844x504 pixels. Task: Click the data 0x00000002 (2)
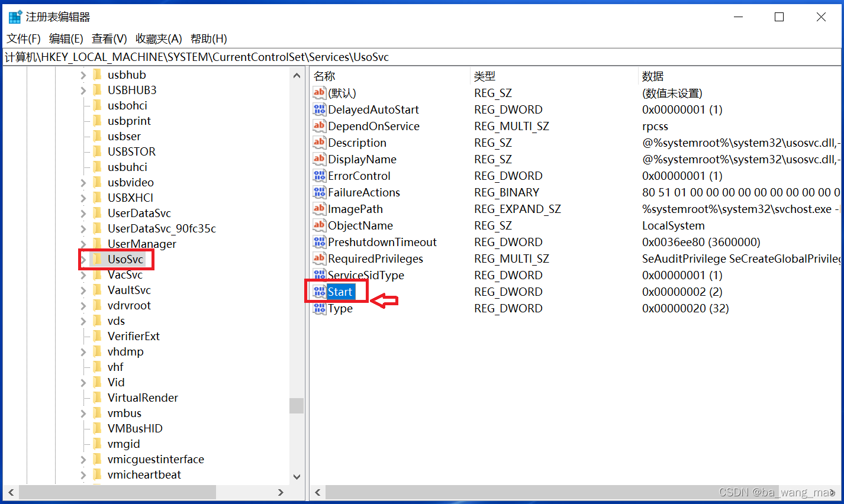tap(682, 292)
